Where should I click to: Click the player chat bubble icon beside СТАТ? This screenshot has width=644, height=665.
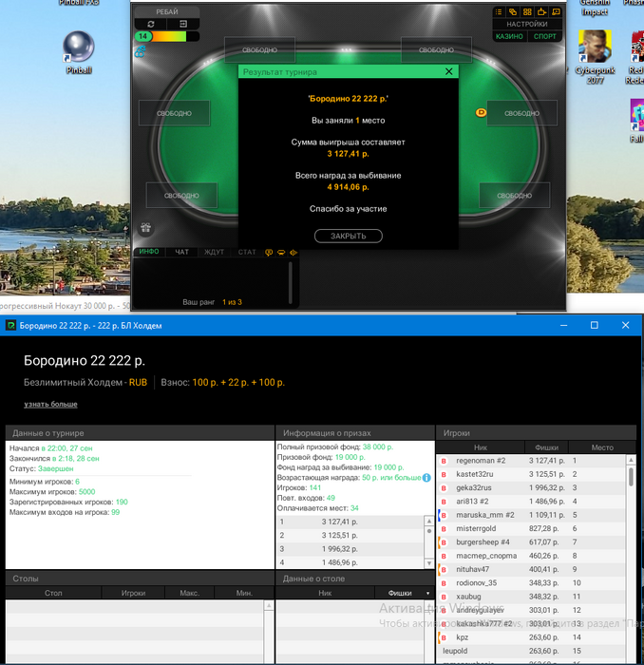pyautogui.click(x=269, y=253)
